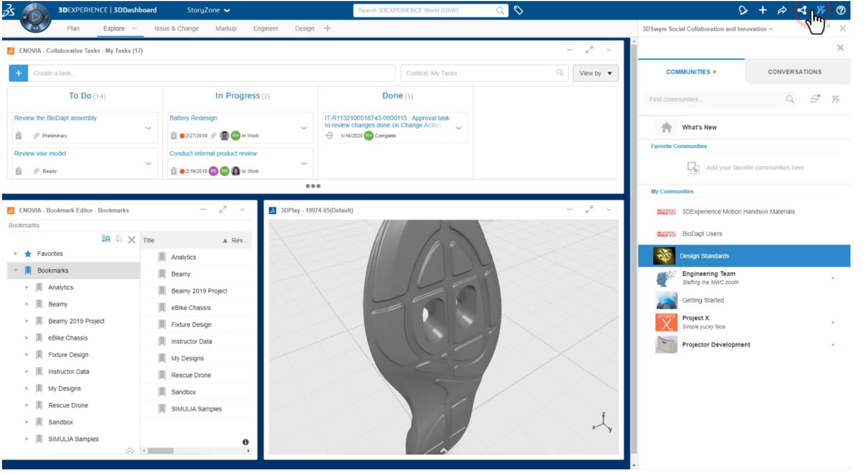Click alphabetical sort icon in Bookmarks tree
Image resolution: width=868 pixels, height=474 pixels.
coord(106,239)
